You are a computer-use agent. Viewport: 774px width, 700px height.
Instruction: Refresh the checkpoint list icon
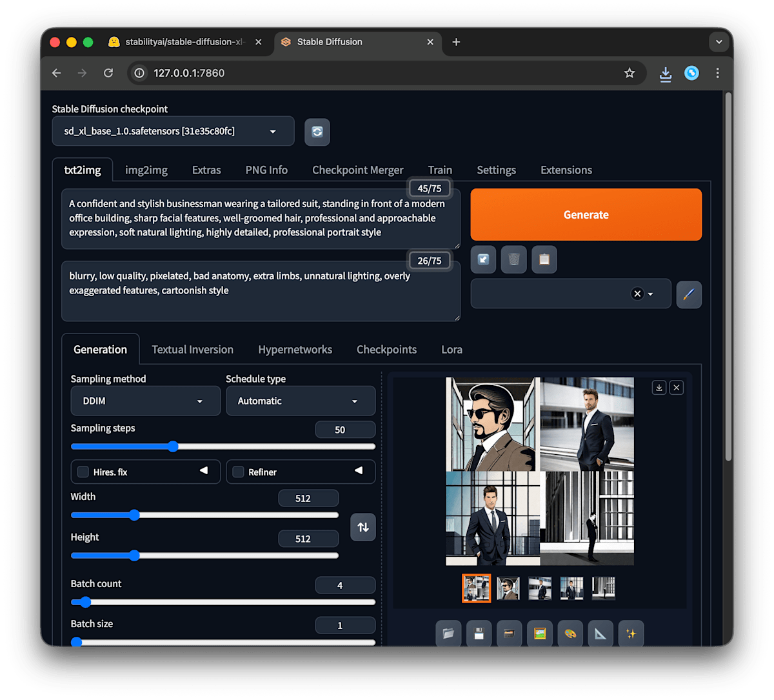[x=317, y=132]
